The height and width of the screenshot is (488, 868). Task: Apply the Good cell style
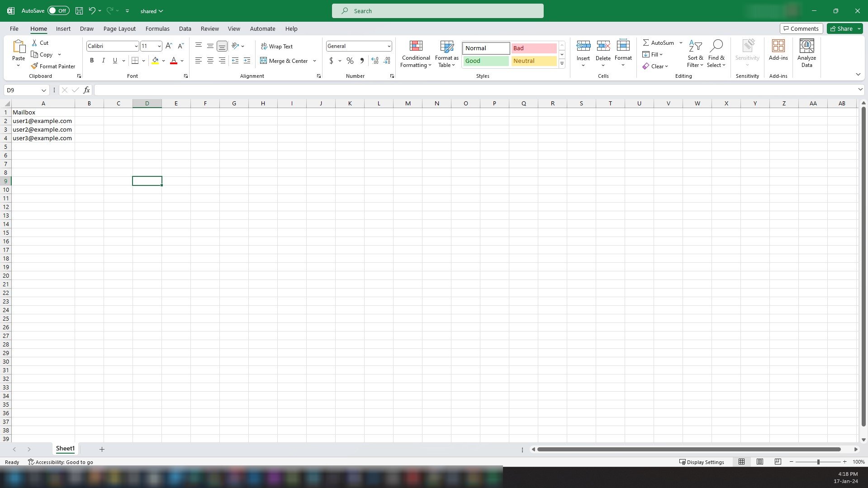[485, 61]
